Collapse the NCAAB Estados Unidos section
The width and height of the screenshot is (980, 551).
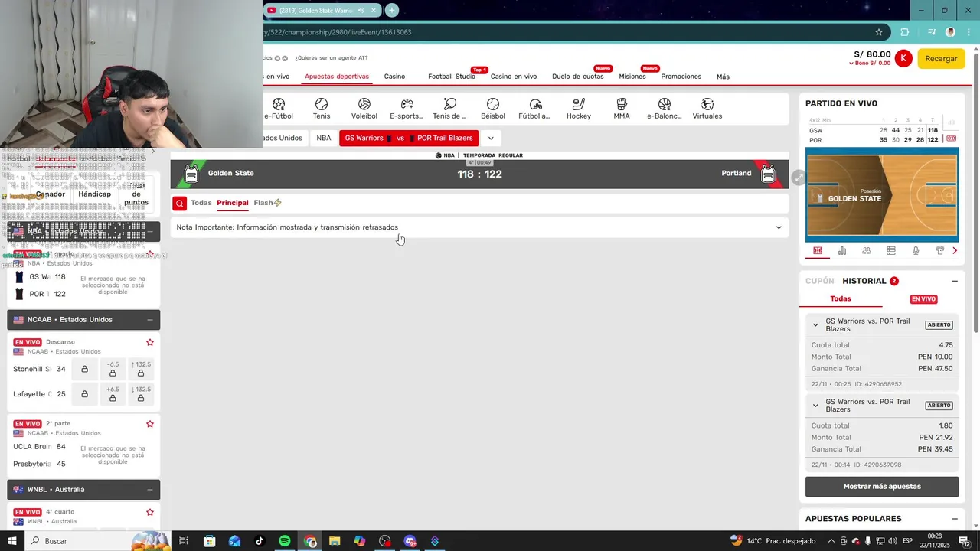(150, 320)
